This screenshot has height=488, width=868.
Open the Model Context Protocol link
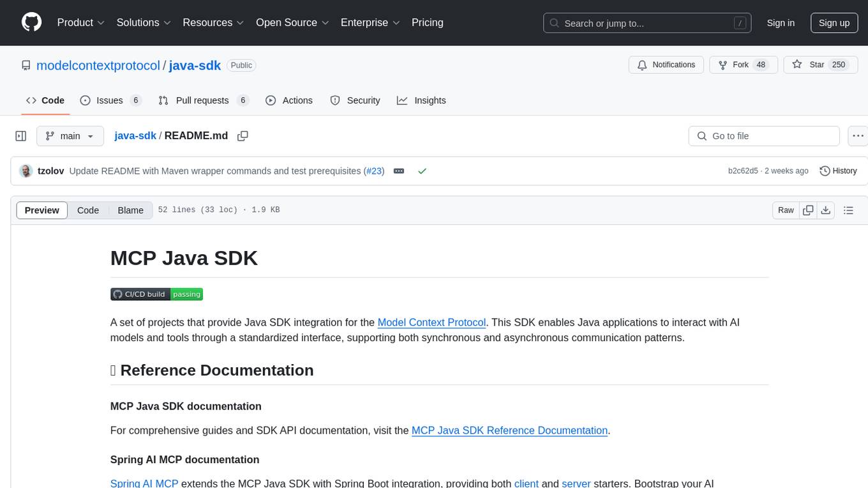click(431, 323)
